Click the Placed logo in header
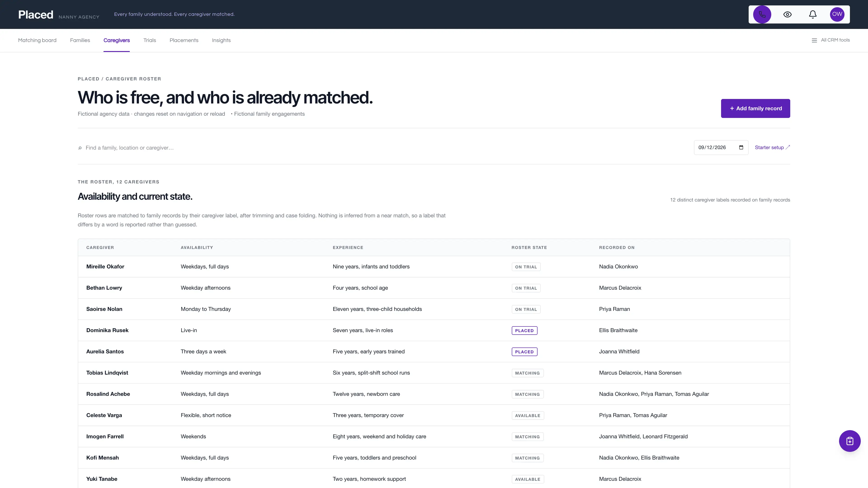This screenshot has width=868, height=488. (36, 14)
